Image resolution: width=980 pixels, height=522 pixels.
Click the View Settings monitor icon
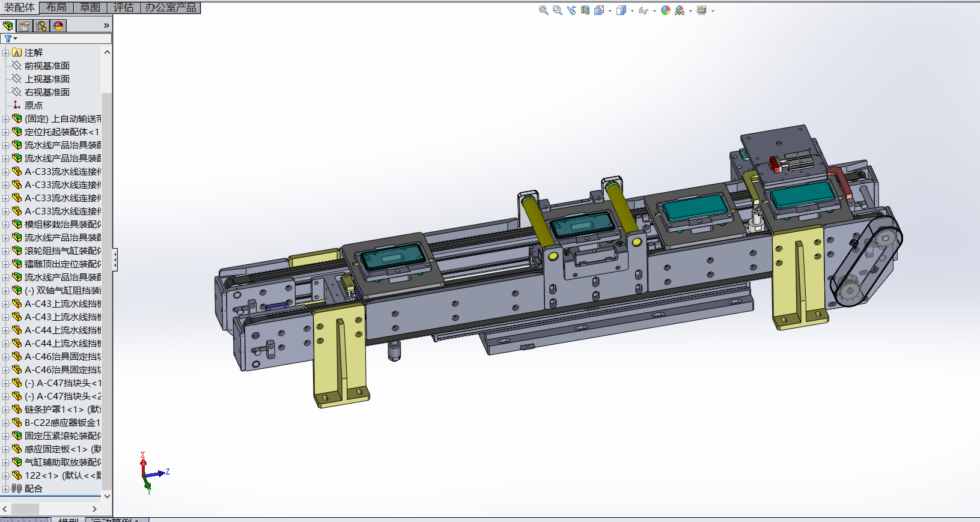click(701, 10)
